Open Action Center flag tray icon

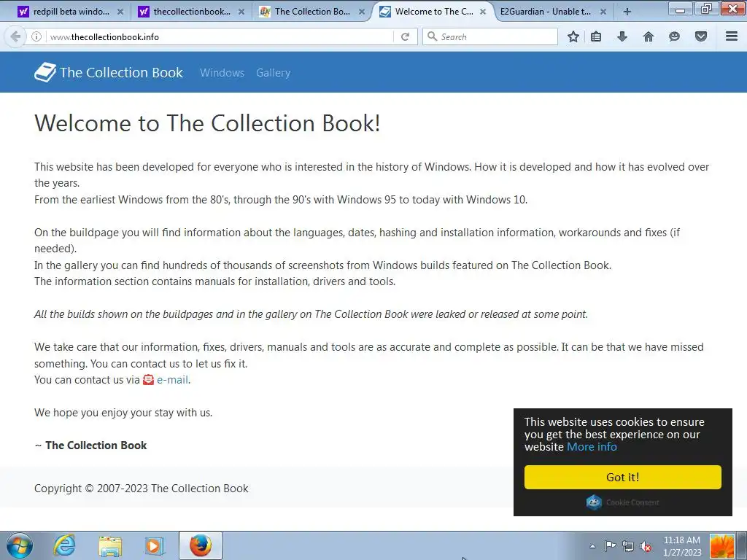(x=610, y=545)
